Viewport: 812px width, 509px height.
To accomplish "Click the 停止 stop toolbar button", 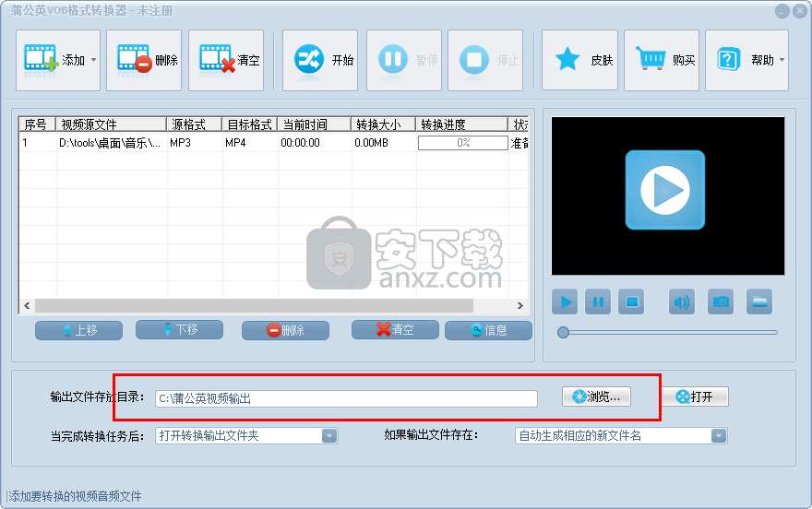I will (485, 60).
